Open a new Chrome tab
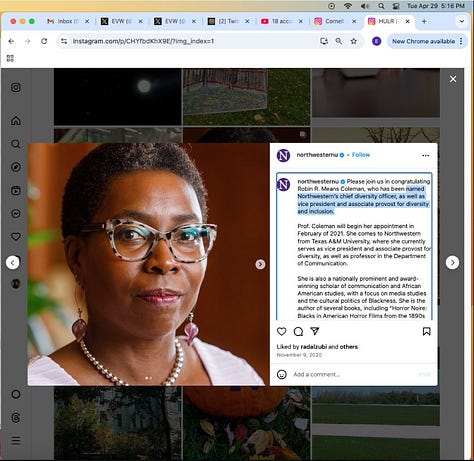 [x=424, y=21]
